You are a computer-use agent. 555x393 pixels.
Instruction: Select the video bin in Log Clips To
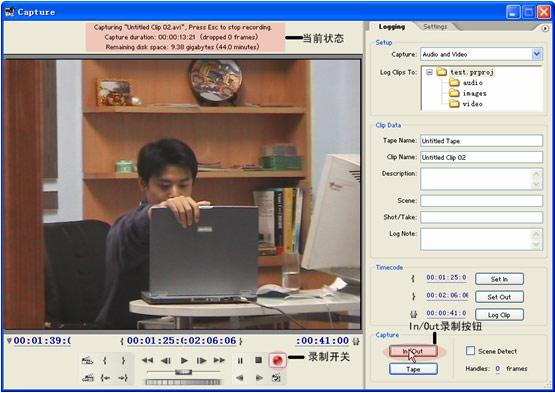coord(473,104)
